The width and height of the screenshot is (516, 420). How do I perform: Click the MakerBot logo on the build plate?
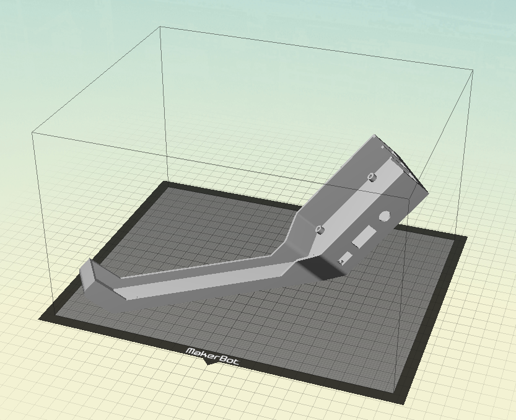212,356
